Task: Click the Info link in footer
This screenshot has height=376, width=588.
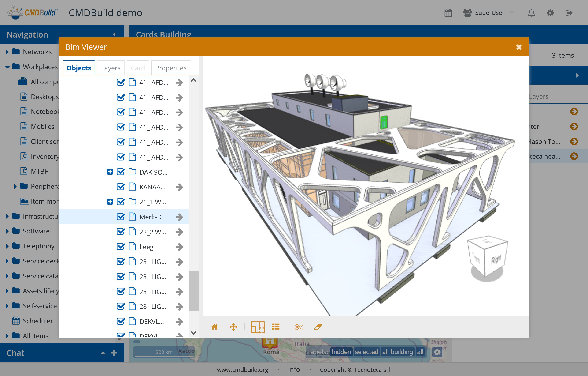Action: click(x=294, y=369)
